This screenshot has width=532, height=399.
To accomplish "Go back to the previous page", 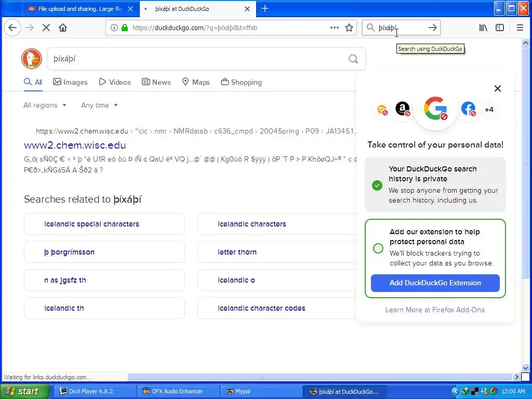I will point(12,28).
